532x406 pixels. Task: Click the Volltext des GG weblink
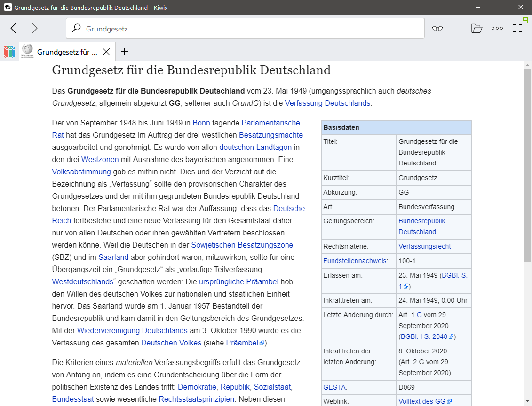pos(422,401)
